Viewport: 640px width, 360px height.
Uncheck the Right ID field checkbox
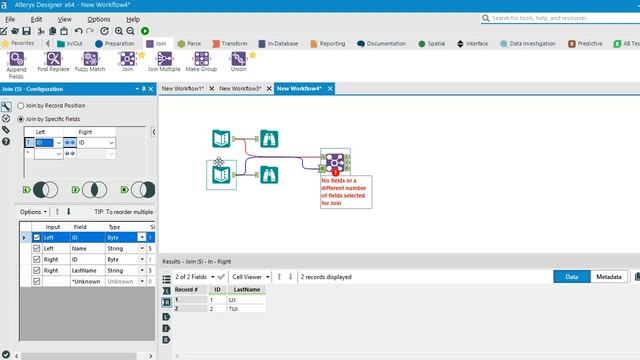click(x=37, y=259)
